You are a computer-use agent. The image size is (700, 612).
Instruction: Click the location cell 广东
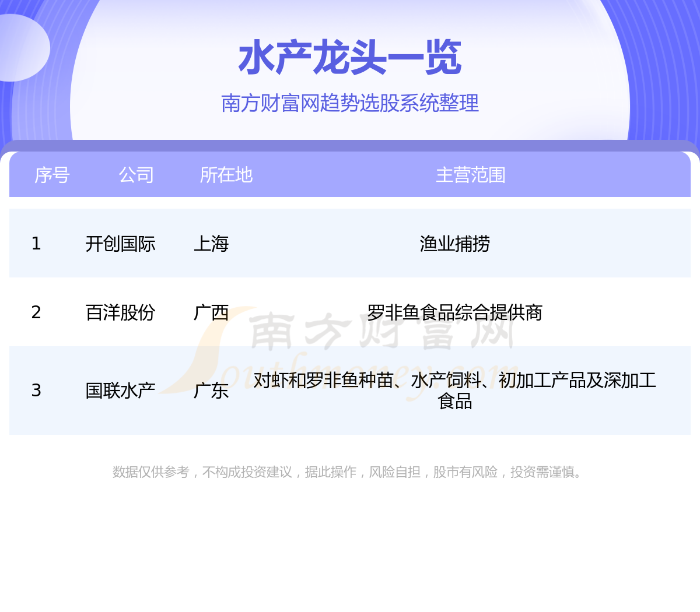pyautogui.click(x=211, y=391)
